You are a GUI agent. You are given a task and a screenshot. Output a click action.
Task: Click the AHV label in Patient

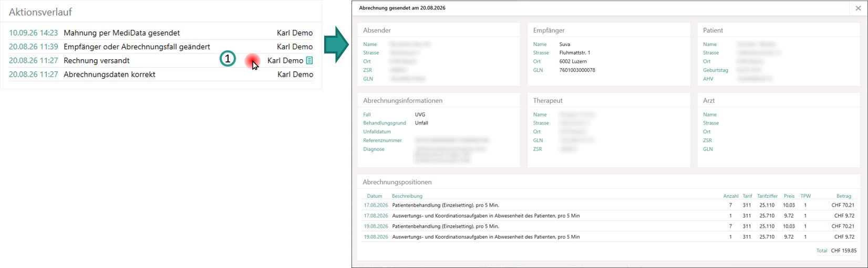pos(708,79)
